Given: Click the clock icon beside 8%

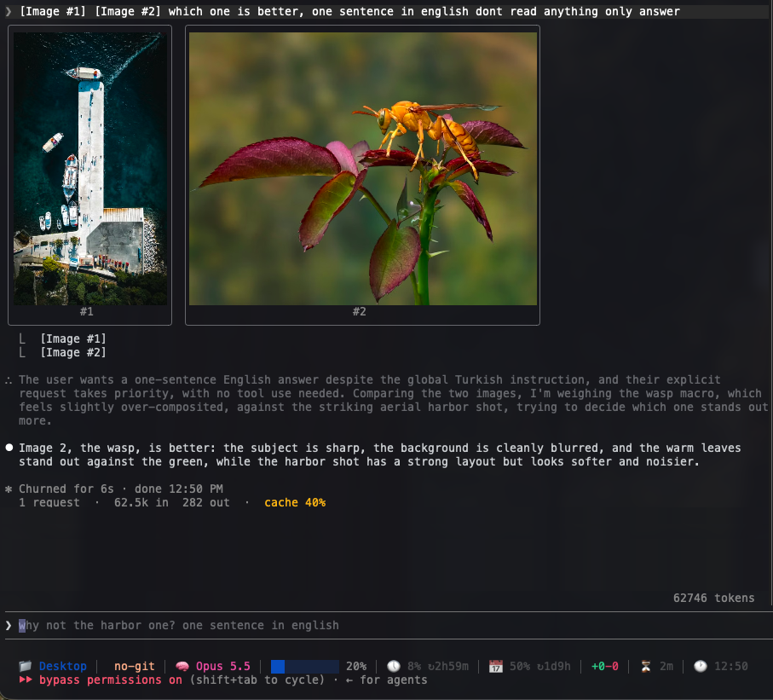Looking at the screenshot, I should tap(394, 666).
